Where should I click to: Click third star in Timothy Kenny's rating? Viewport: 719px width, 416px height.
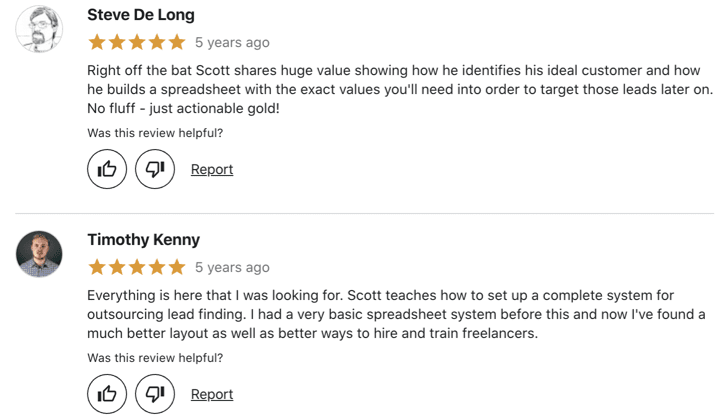137,267
